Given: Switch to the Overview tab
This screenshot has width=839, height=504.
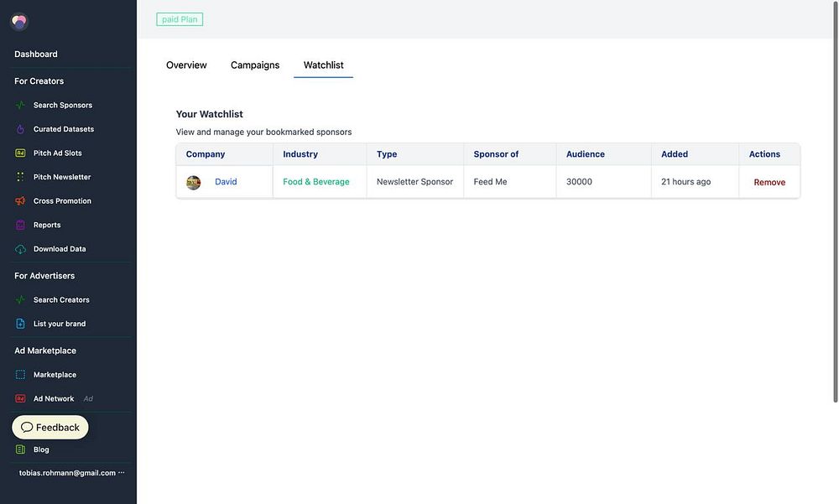Looking at the screenshot, I should coord(186,65).
